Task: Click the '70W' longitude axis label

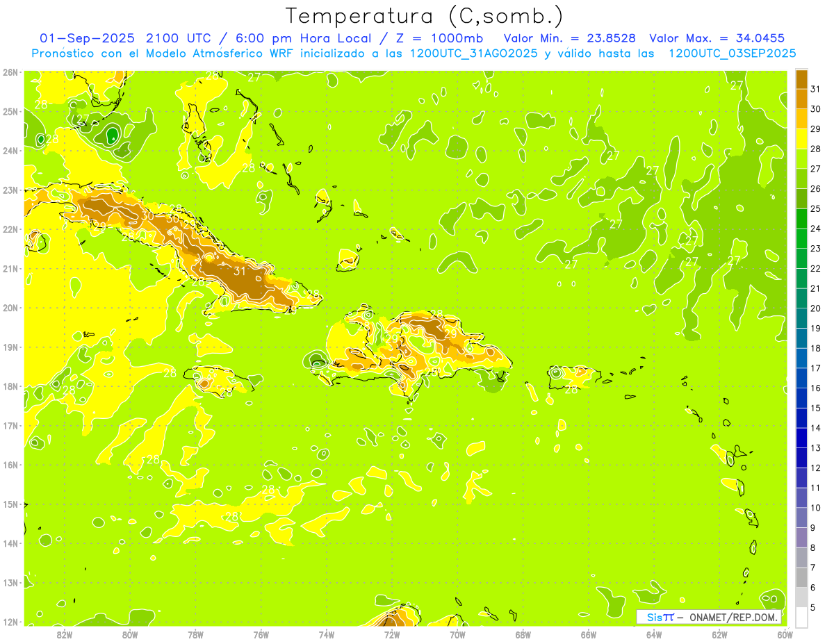Action: [x=457, y=634]
